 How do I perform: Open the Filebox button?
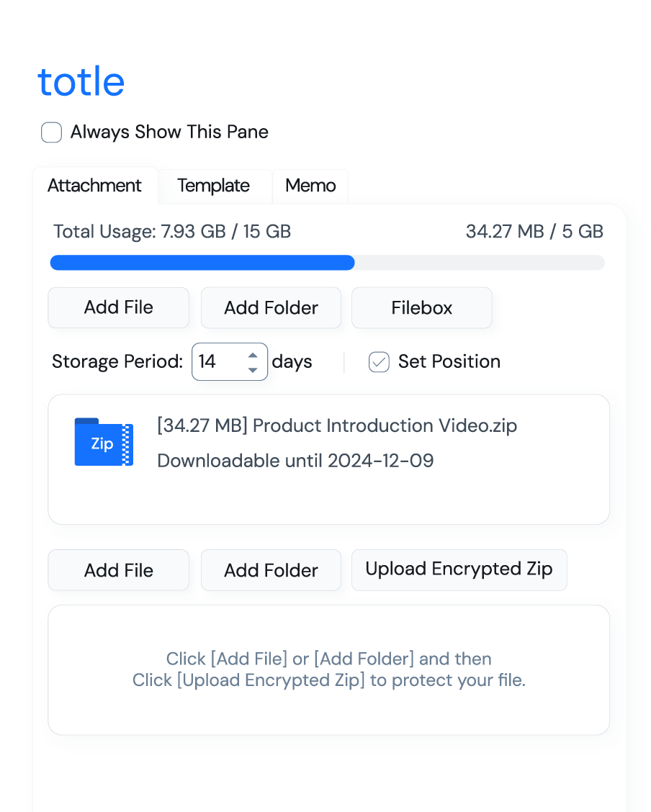[x=421, y=308]
